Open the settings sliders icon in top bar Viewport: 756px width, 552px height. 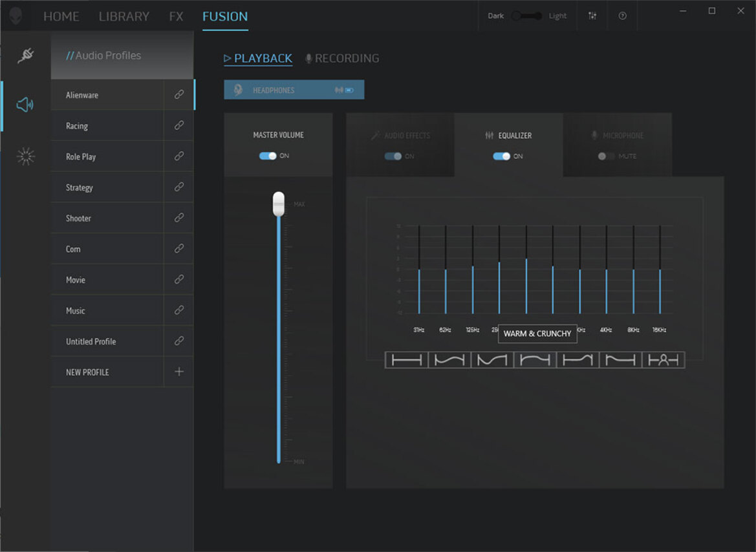[x=592, y=16]
